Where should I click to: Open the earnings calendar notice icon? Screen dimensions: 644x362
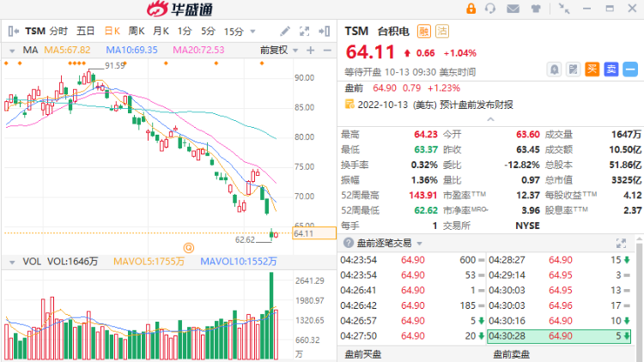pos(349,105)
